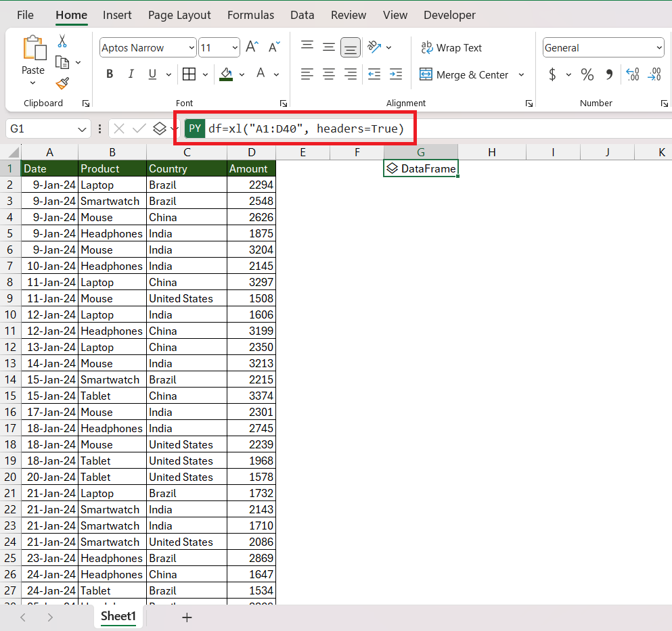Open the G1 Name Box dropdown
This screenshot has width=672, height=631.
[x=82, y=129]
